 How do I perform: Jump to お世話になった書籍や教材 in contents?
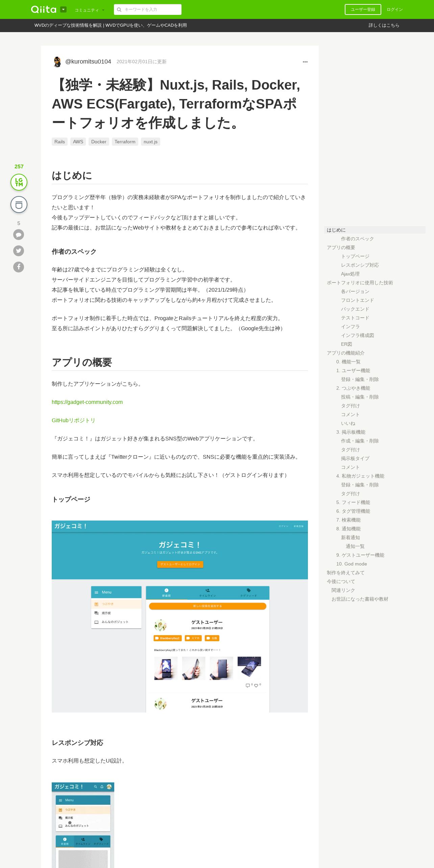pyautogui.click(x=360, y=599)
